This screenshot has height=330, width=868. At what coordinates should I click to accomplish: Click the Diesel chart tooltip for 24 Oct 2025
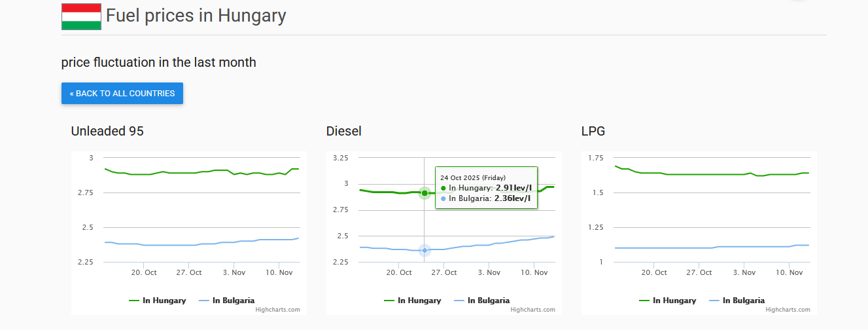pos(486,187)
